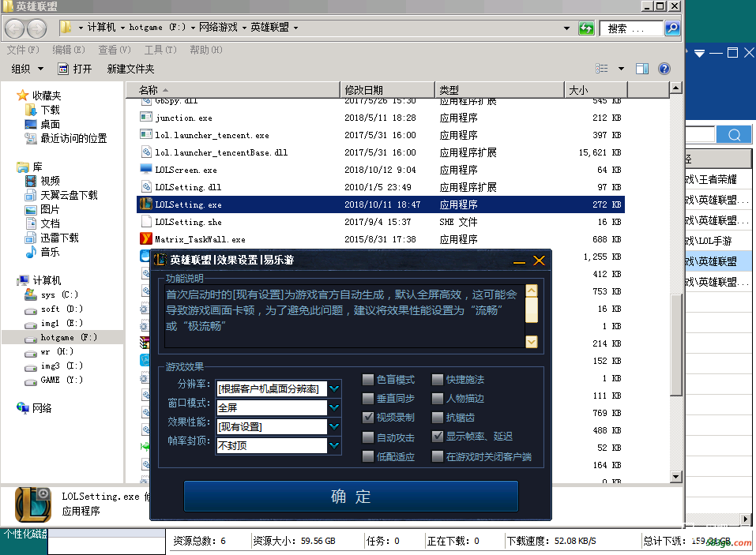Enable the 抗锯齿 checkbox

[x=438, y=417]
